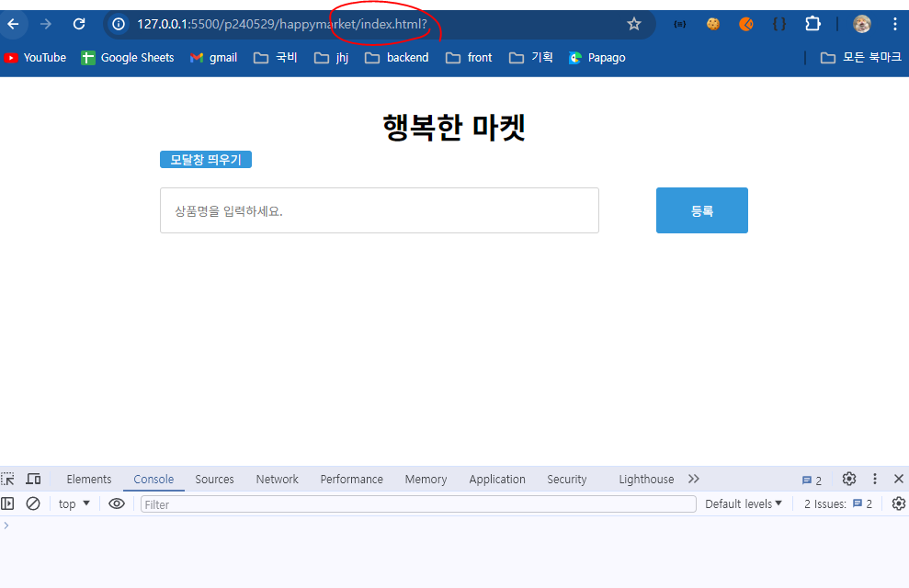
Task: Create a live expression with the eye icon
Action: coord(117,504)
